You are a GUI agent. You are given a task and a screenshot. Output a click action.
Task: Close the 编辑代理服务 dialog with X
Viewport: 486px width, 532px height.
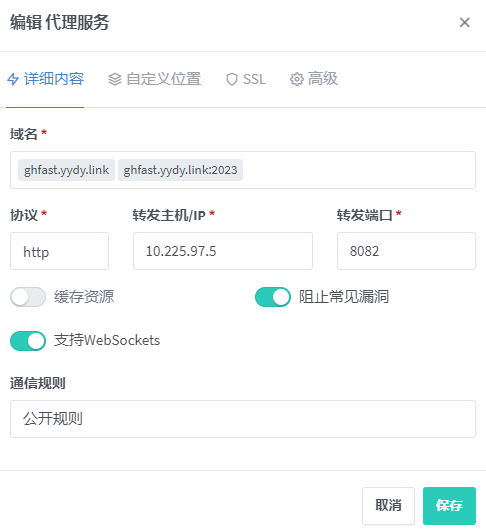464,22
